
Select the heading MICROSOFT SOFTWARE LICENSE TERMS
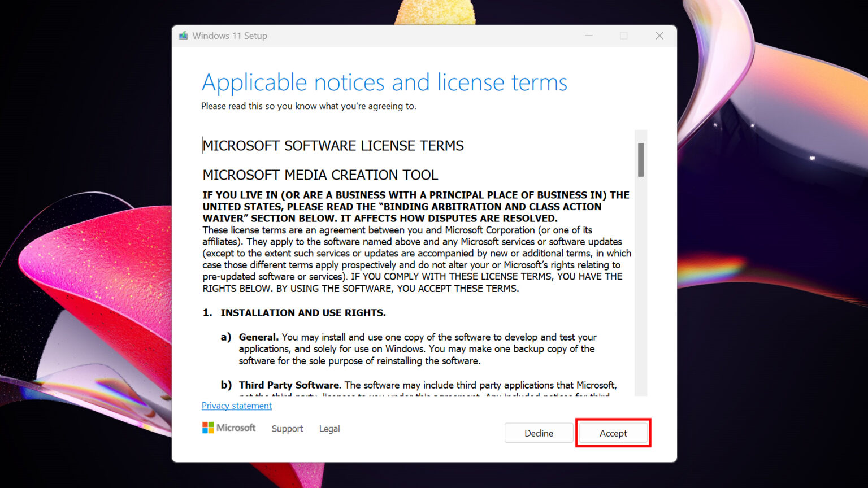[333, 145]
